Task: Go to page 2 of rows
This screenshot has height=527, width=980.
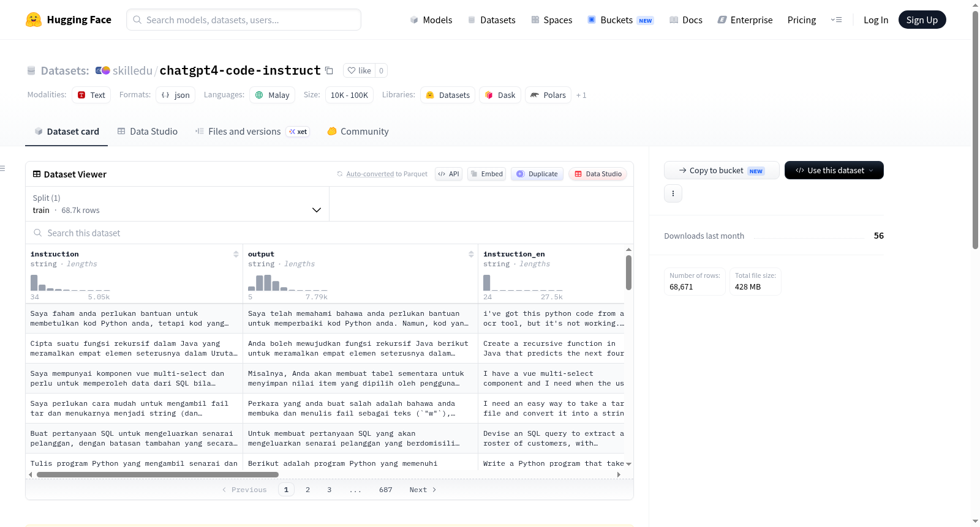Action: click(307, 490)
